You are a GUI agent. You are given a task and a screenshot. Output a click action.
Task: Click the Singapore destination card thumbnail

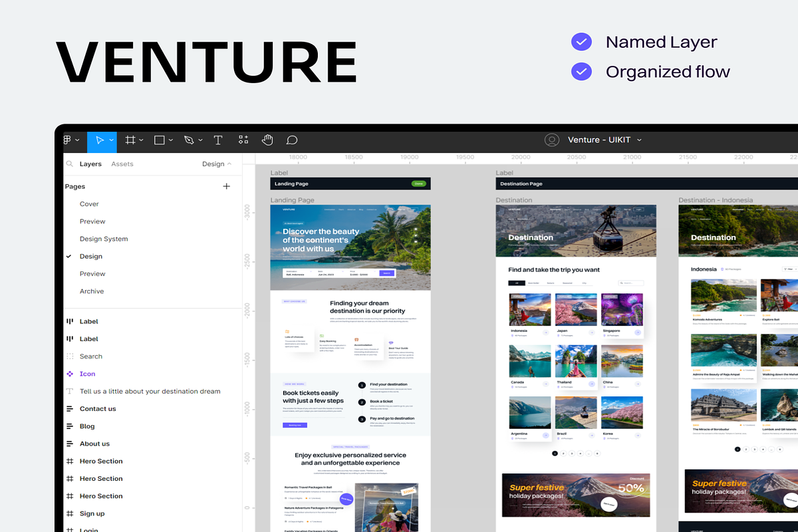(622, 310)
